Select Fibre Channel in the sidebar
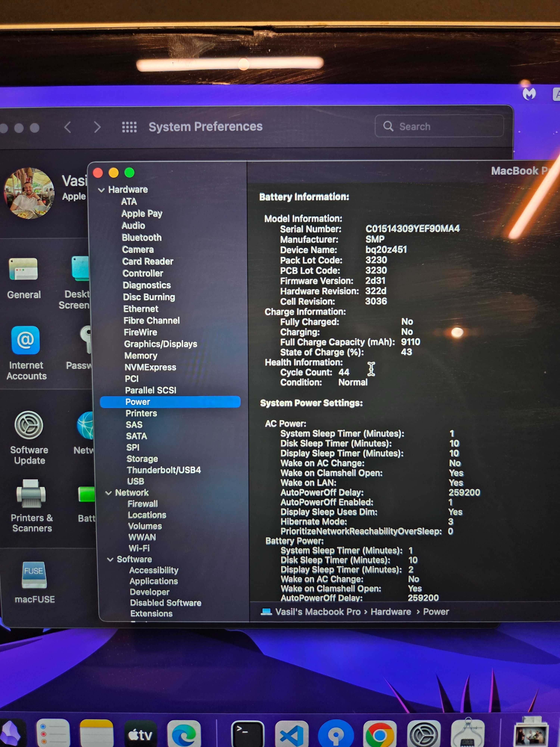The image size is (560, 747). tap(152, 320)
